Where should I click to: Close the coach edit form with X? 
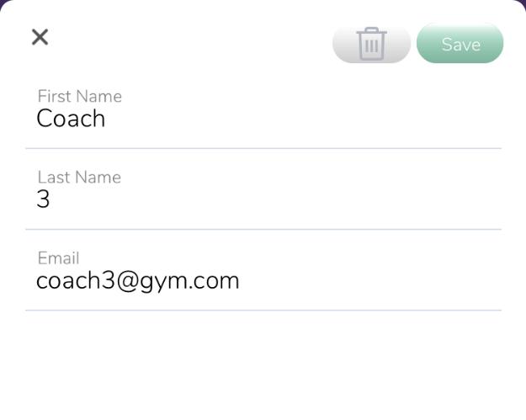(x=40, y=37)
